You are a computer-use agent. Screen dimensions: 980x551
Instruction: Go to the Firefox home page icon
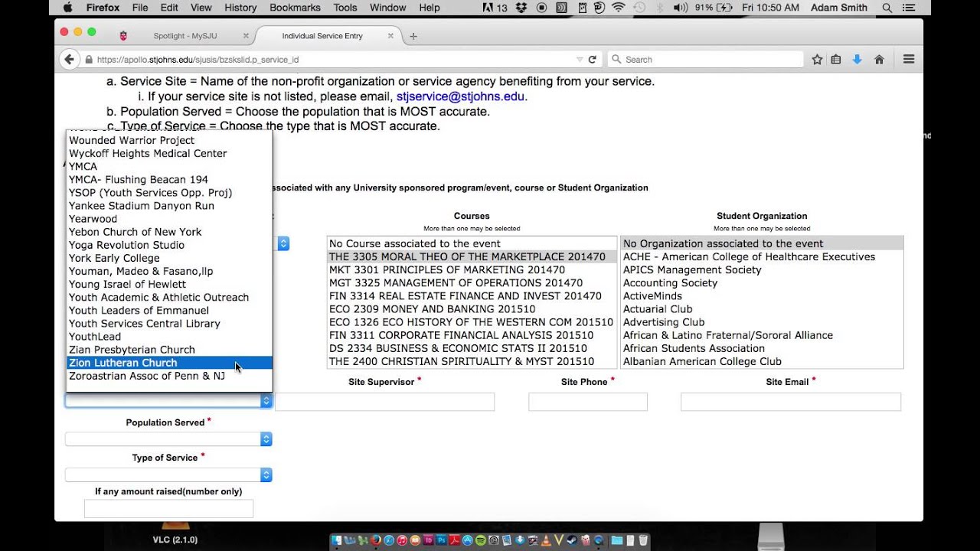pyautogui.click(x=879, y=59)
